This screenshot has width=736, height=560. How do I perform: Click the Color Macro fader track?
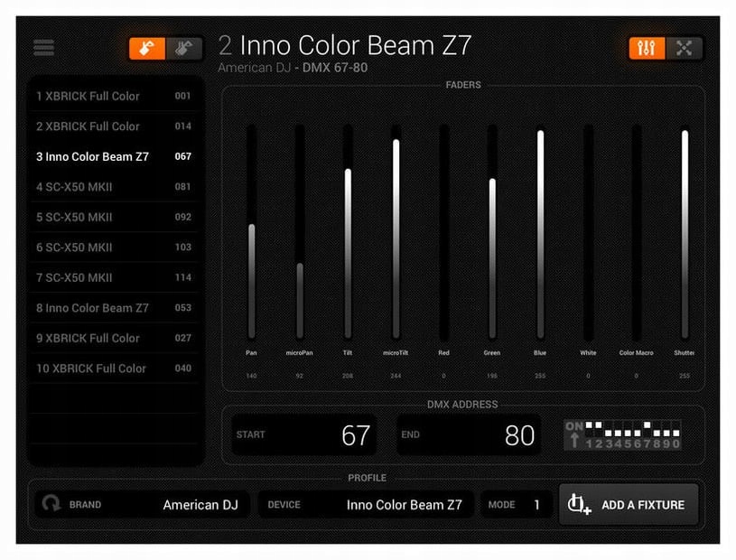pos(637,232)
